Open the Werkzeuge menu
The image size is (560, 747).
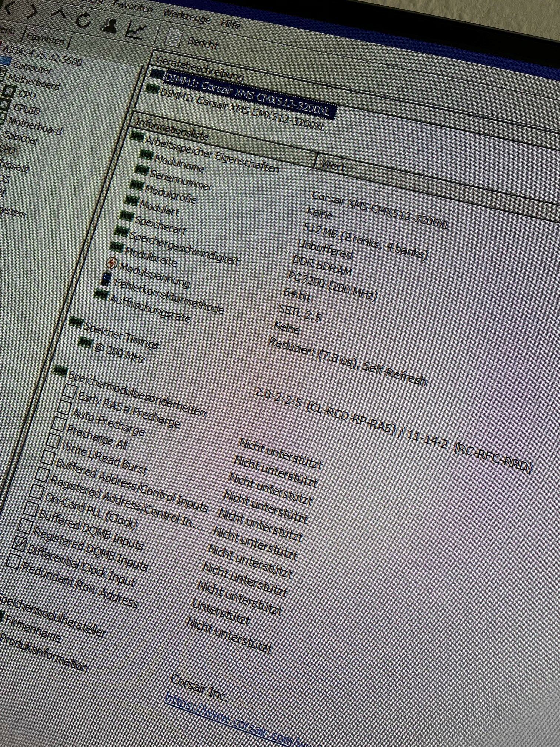187,16
